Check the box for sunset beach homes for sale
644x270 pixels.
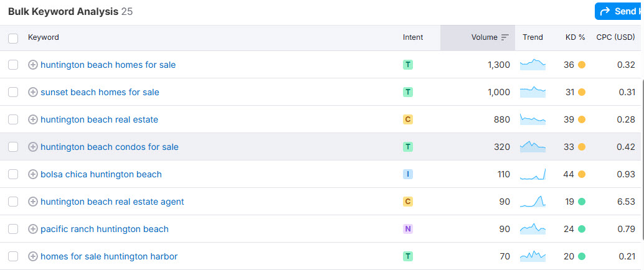click(13, 92)
